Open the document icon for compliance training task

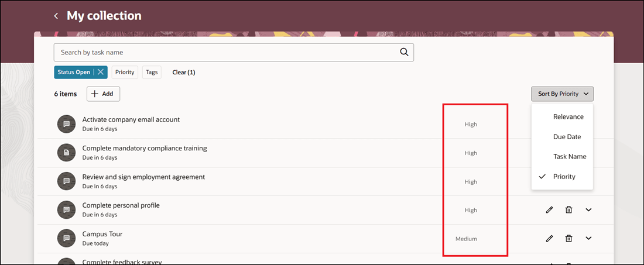pos(66,153)
